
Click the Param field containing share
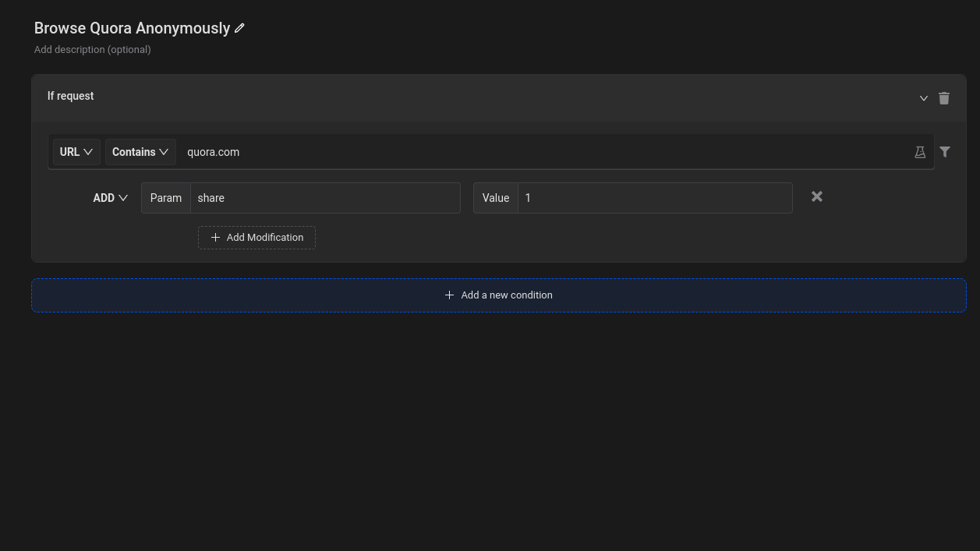pos(325,198)
